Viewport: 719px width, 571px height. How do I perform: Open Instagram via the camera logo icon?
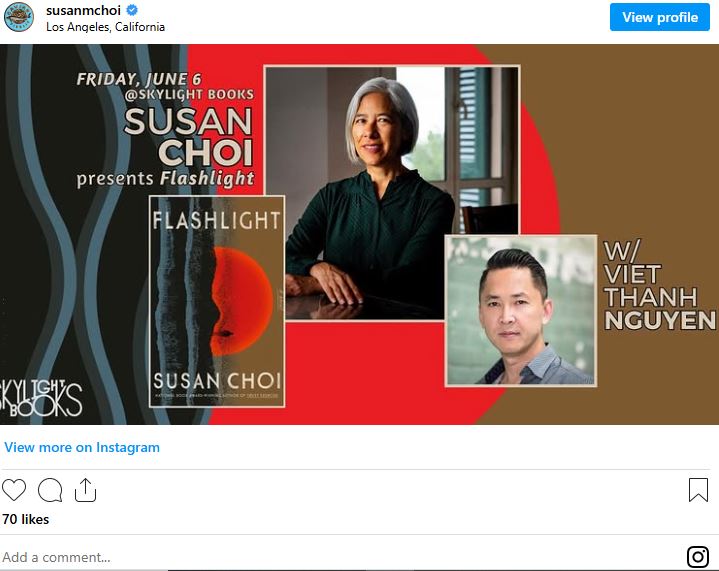(x=698, y=557)
